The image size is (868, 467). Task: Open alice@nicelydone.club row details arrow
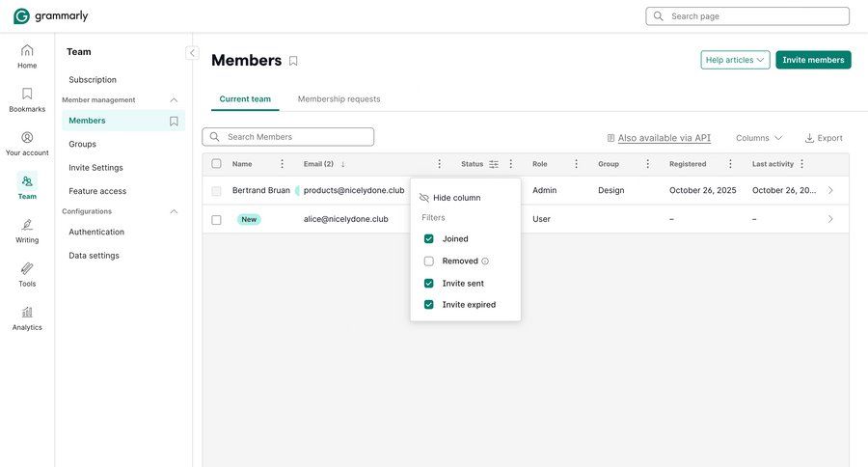click(830, 219)
